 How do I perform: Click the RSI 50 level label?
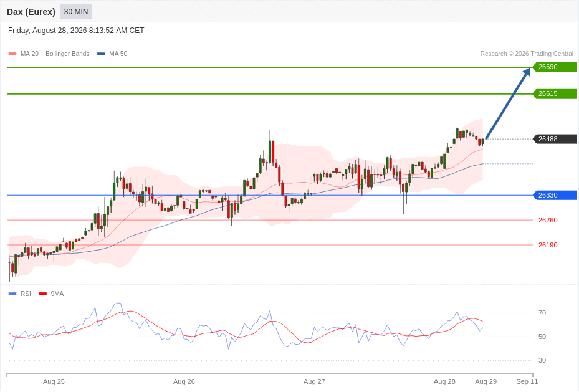[x=542, y=337]
